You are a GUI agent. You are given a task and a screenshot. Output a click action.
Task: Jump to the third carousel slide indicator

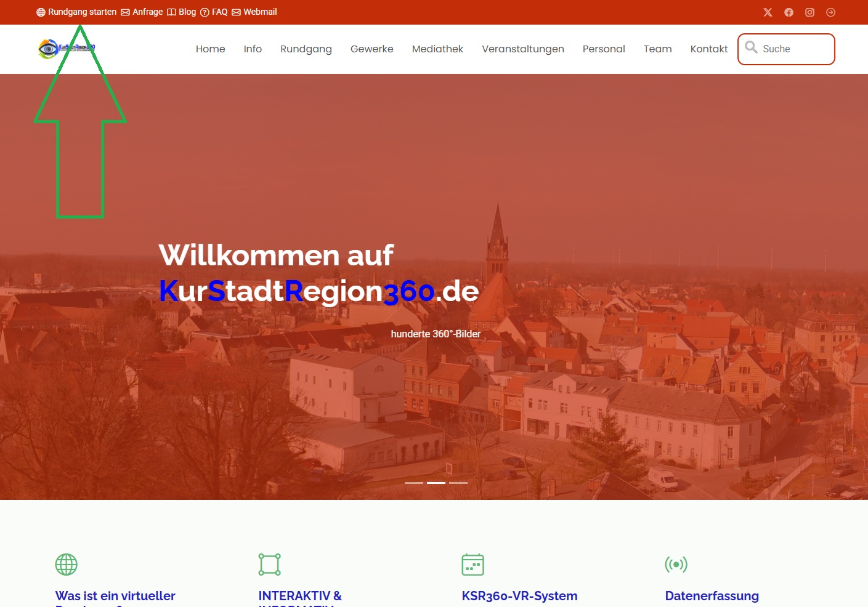458,483
